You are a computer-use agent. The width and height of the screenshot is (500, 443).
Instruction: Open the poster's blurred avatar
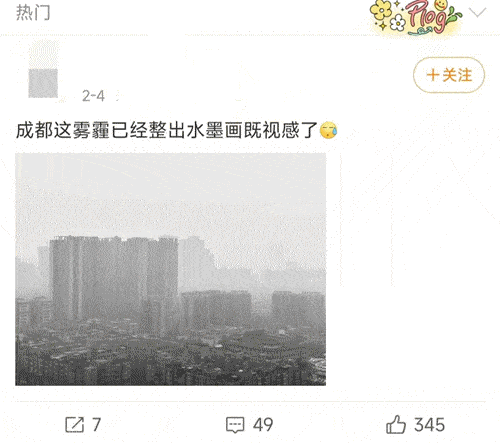(x=43, y=69)
